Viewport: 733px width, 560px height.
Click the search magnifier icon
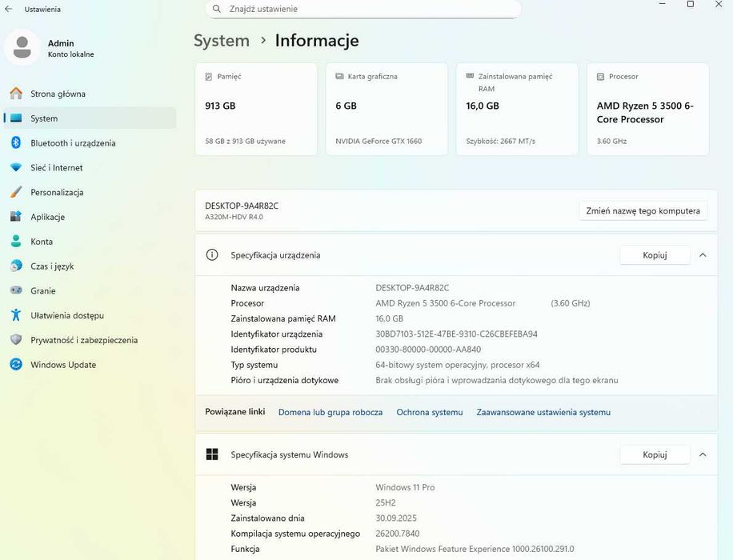click(x=217, y=9)
